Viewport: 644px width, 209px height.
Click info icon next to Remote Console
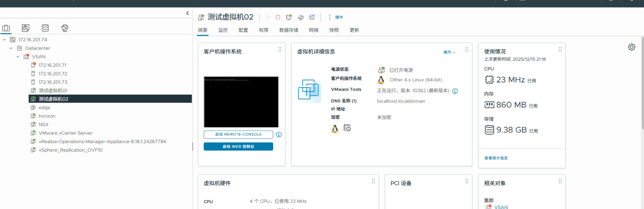279,135
